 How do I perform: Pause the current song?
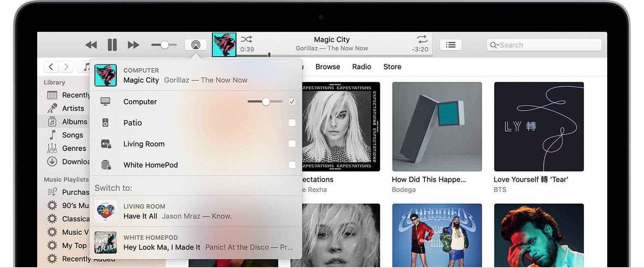(112, 45)
